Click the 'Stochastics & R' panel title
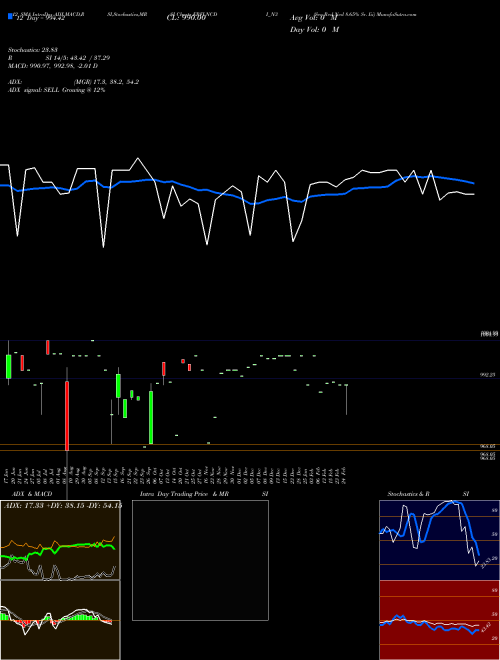 [409, 494]
